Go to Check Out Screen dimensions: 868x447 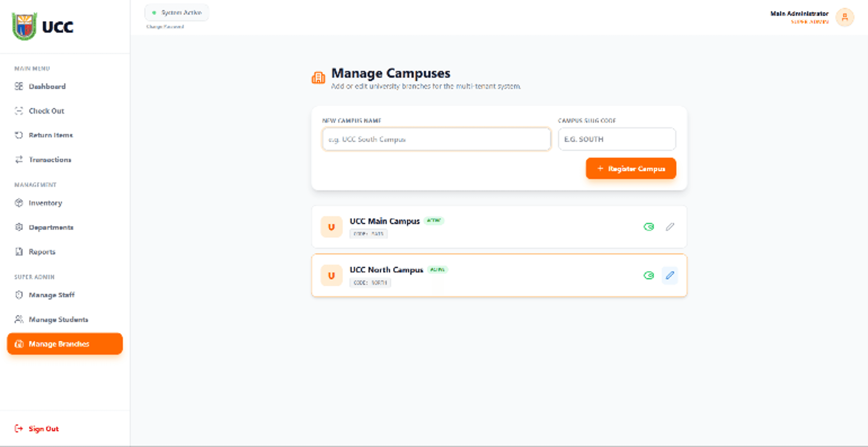65,111
